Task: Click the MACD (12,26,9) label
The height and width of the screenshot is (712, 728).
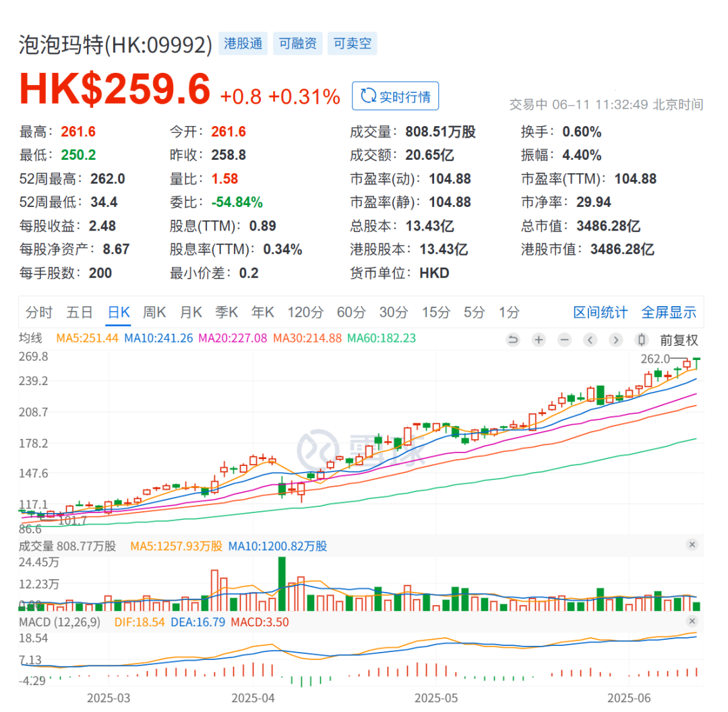Action: (59, 622)
